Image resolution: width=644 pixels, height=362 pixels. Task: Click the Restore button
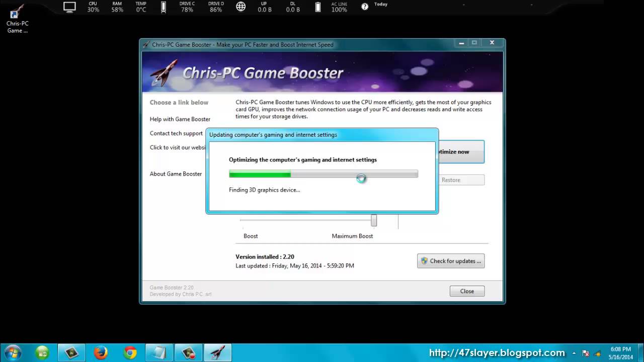(x=460, y=180)
